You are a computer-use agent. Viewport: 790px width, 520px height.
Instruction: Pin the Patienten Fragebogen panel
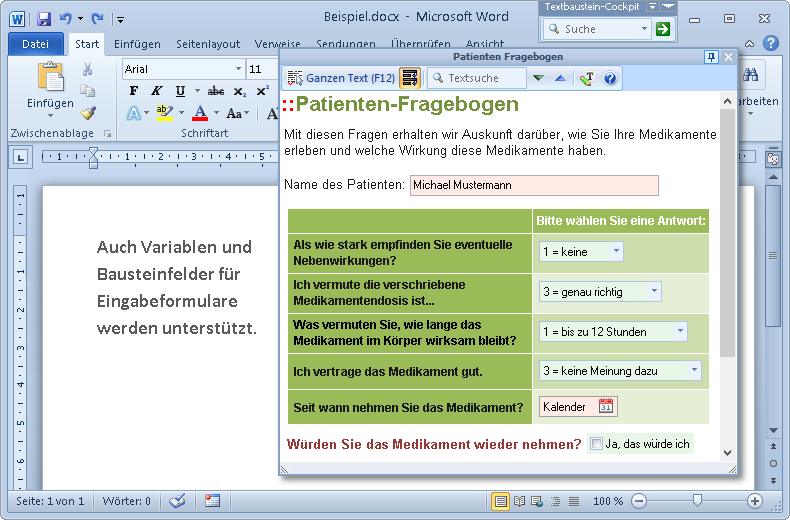click(711, 57)
